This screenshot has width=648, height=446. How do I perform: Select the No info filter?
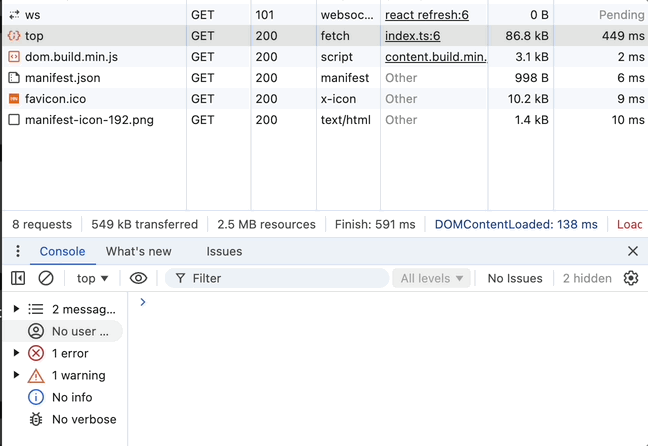tap(73, 397)
